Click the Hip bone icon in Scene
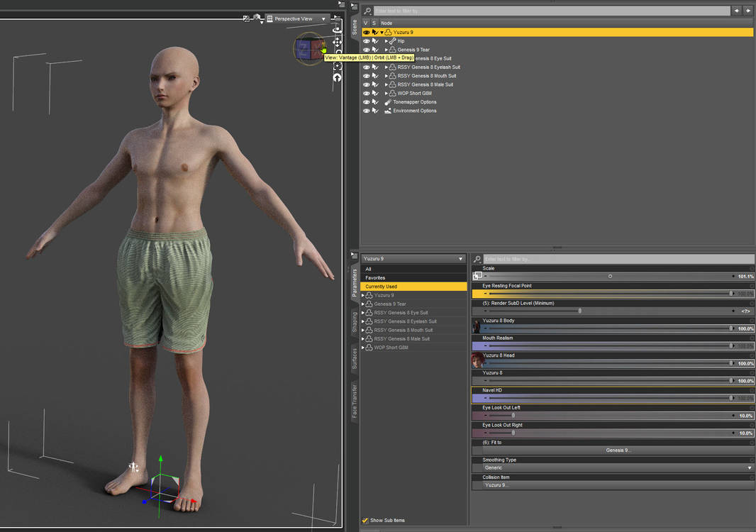The width and height of the screenshot is (756, 532). pyautogui.click(x=392, y=41)
